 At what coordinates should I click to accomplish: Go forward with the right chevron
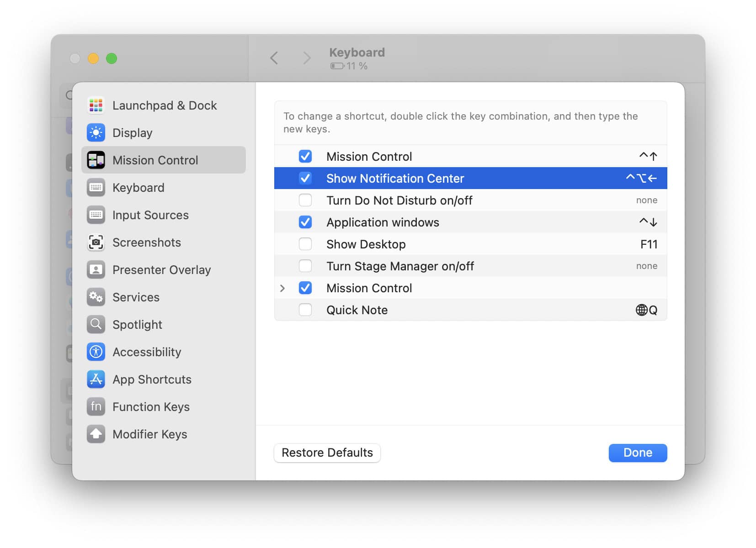pos(307,58)
